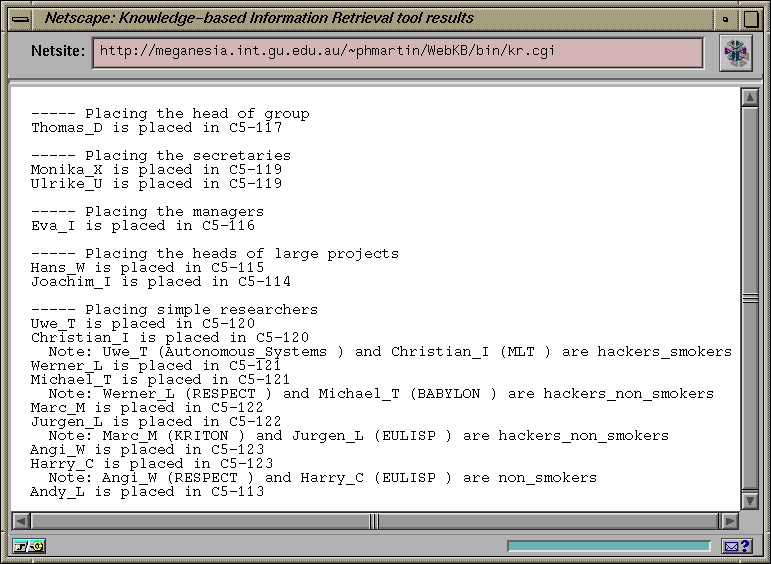The width and height of the screenshot is (771, 564).
Task: Click inside the Netsite URL field
Action: tap(397, 52)
